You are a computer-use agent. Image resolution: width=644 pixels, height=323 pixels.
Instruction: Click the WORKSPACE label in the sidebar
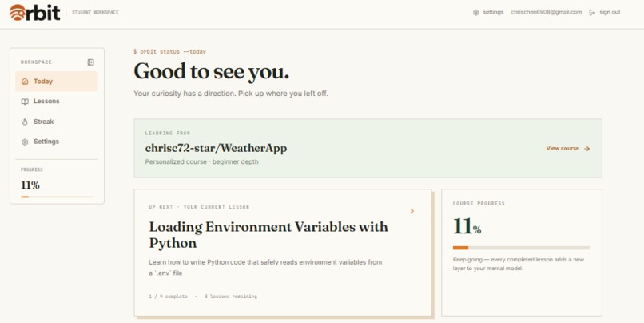36,62
